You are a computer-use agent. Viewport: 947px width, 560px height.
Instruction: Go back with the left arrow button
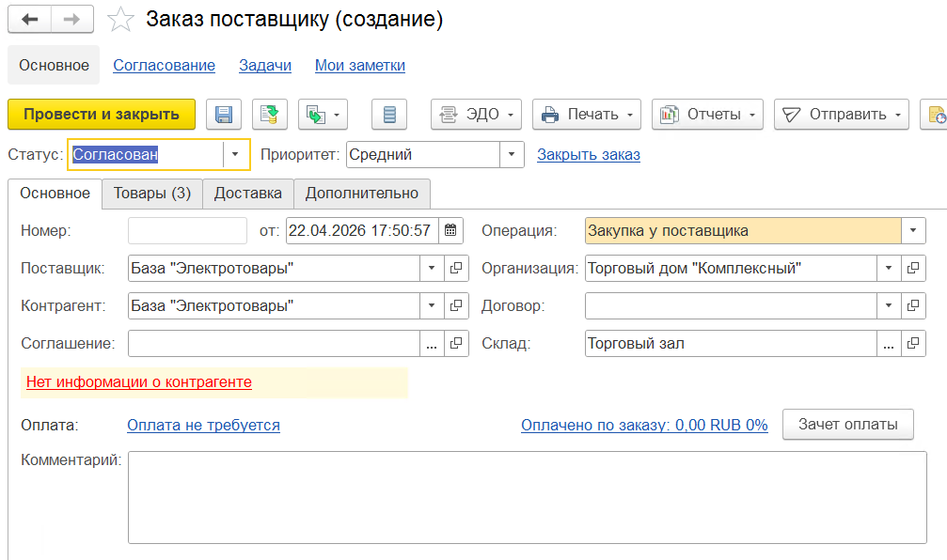(x=29, y=20)
